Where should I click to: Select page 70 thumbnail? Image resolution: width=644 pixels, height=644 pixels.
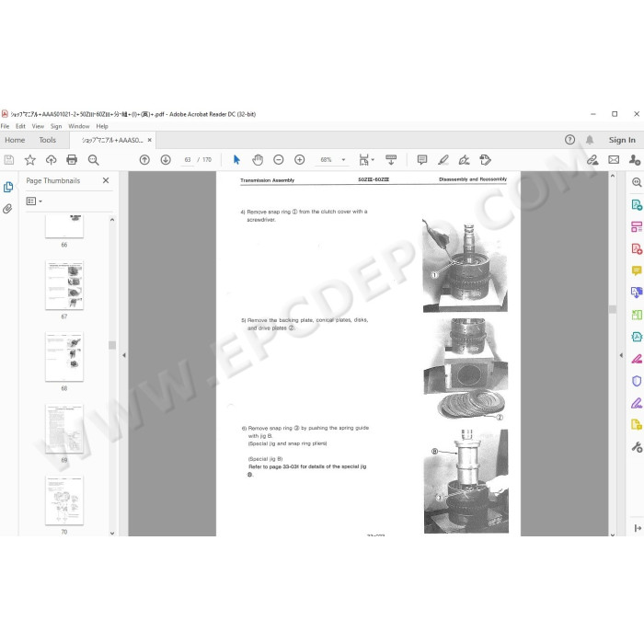(64, 500)
